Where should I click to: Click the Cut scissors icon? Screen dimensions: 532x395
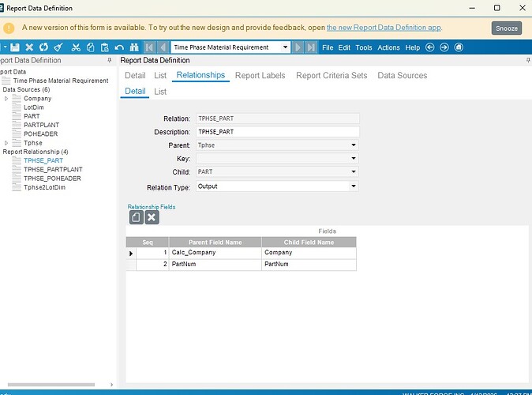click(77, 47)
